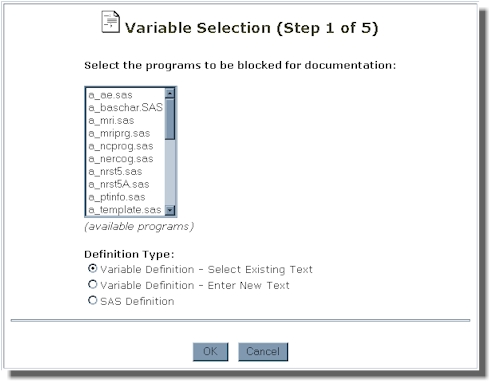Confirm with the OK button
491x382 pixels.
(210, 352)
